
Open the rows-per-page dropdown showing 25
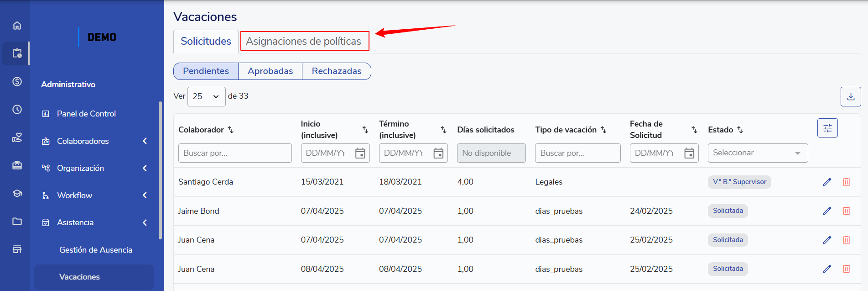206,96
